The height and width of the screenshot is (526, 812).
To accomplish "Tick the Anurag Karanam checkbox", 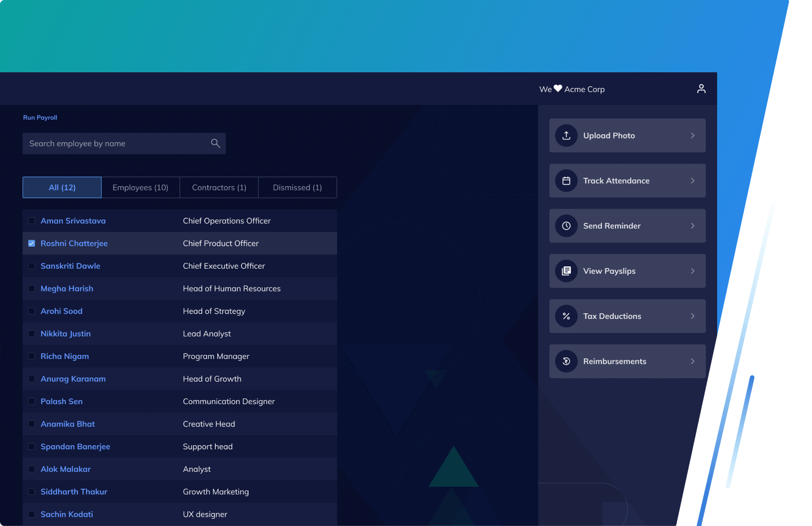I will click(32, 379).
